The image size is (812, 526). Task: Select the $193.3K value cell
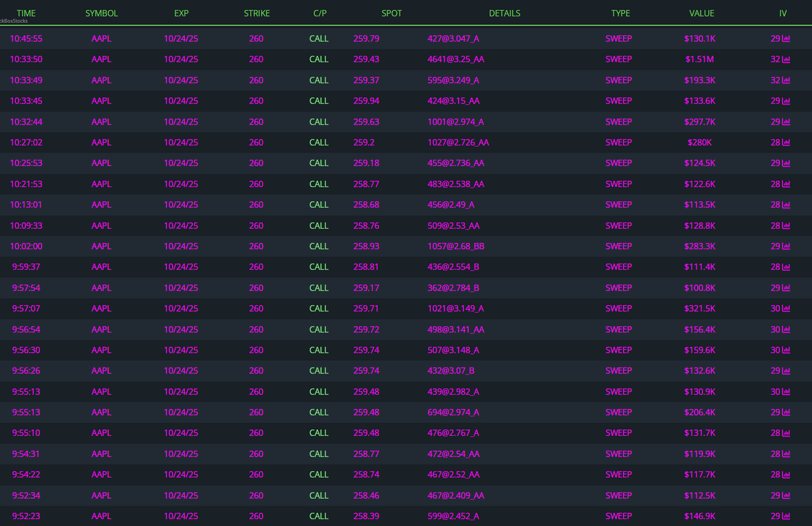tap(700, 81)
